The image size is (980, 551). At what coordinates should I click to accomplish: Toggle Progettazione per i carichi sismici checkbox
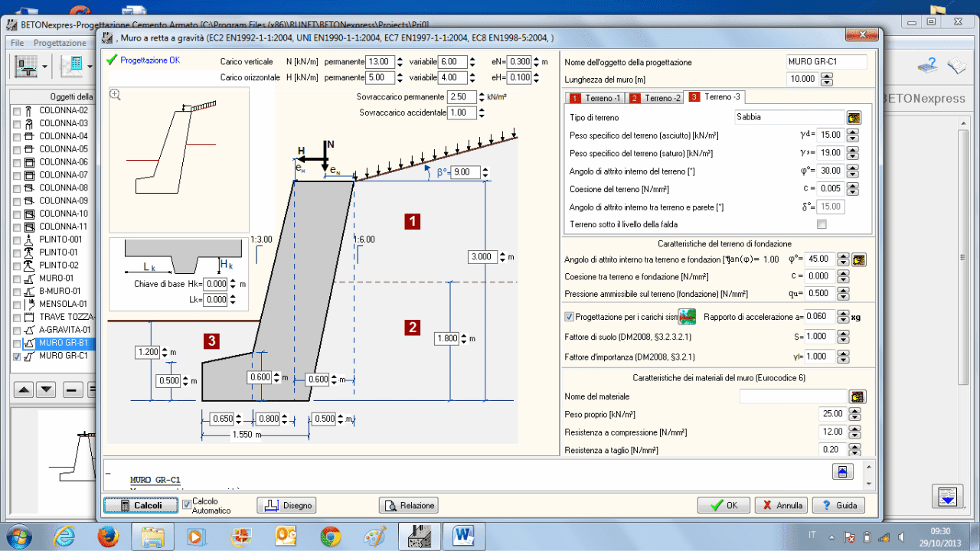click(569, 316)
